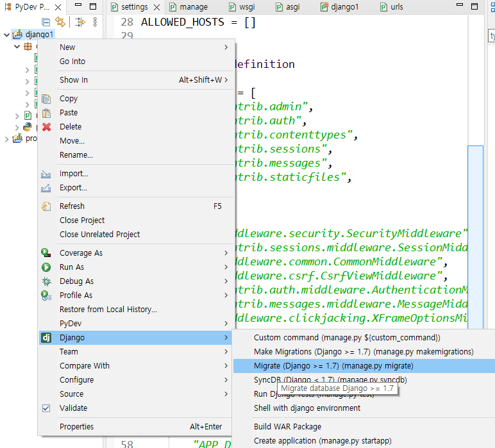
Task: Select the django1 project in tree
Action: pyautogui.click(x=40, y=34)
